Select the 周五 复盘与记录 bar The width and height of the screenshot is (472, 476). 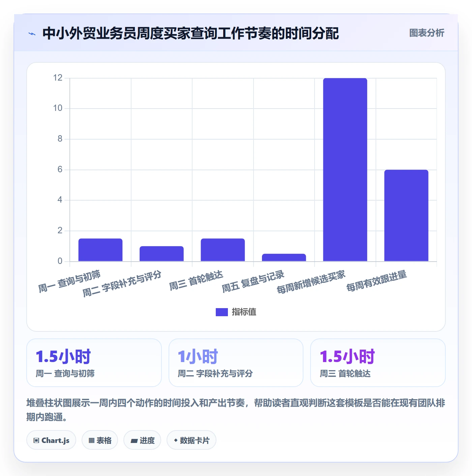(284, 258)
